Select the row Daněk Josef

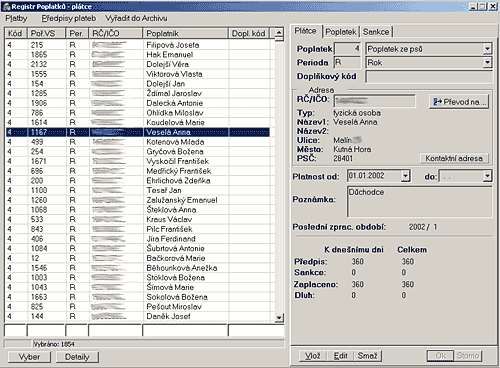point(137,316)
